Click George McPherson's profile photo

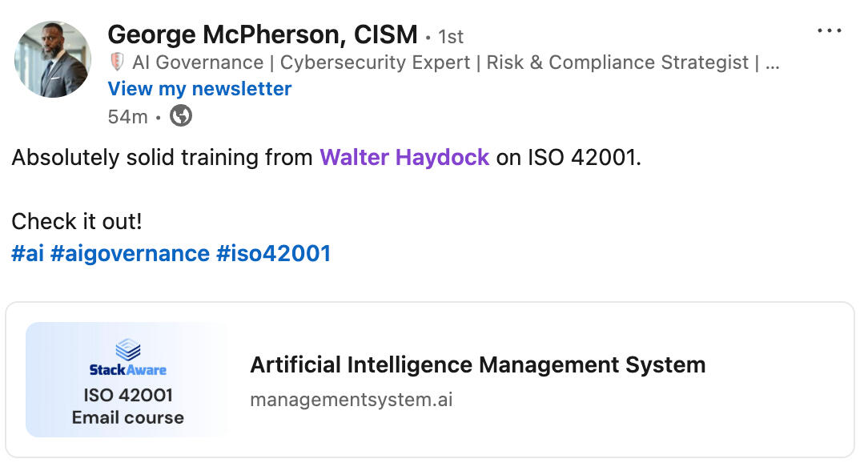[53, 59]
